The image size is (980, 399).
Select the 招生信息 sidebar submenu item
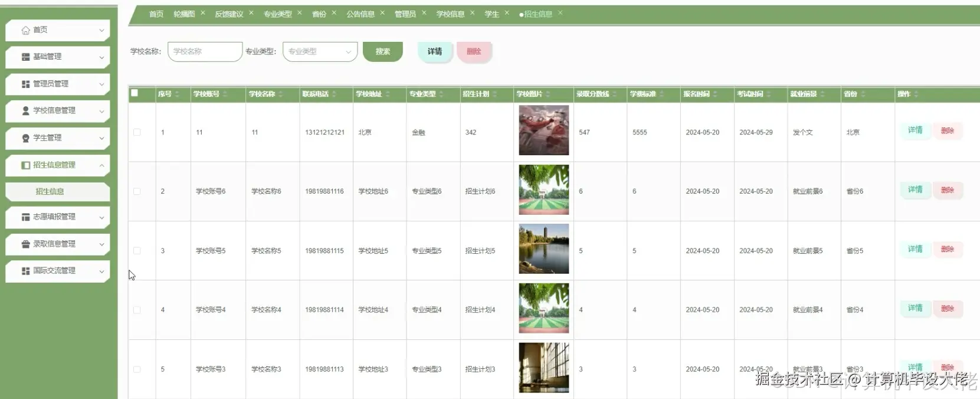tap(57, 192)
